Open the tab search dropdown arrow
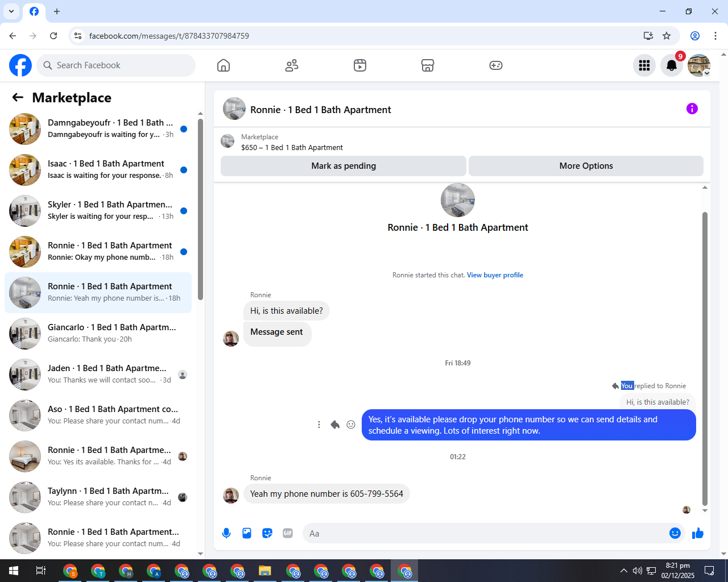 point(11,11)
